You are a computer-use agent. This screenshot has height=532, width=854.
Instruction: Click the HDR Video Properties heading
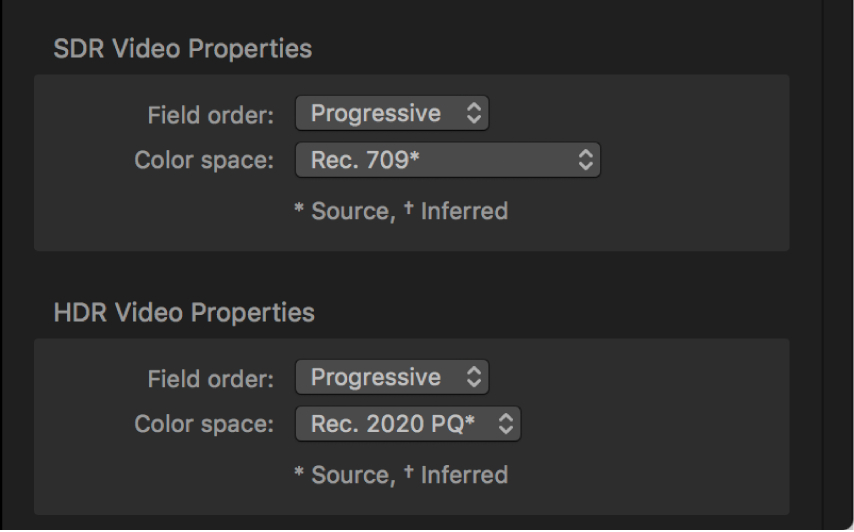tap(183, 312)
